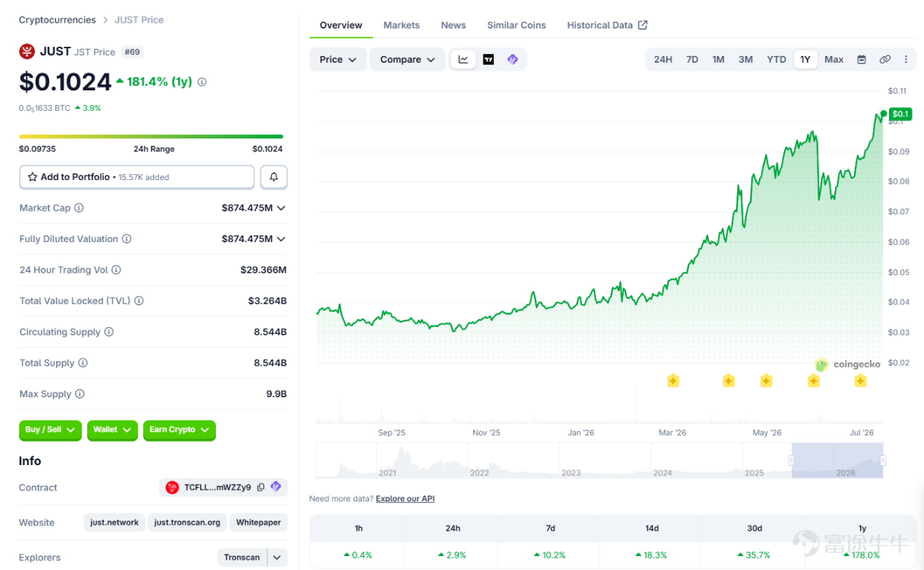Click the 30d 35.7% change cell

754,555
